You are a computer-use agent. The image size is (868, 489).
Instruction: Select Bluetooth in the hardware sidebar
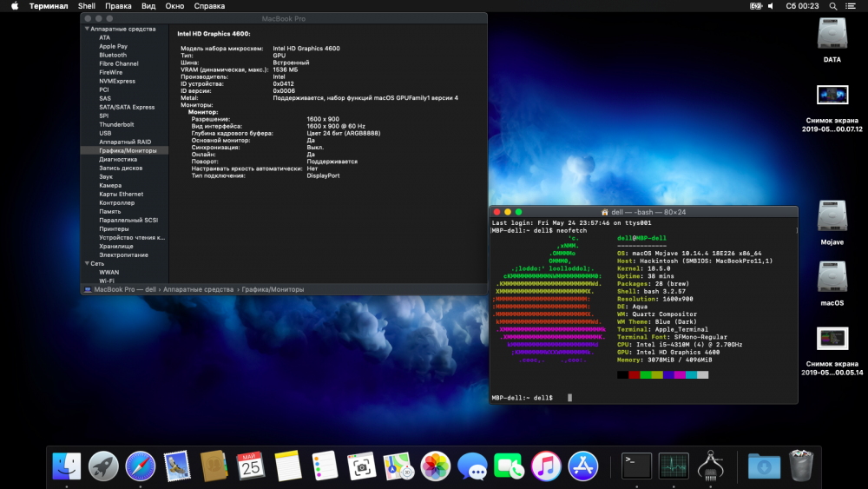113,55
